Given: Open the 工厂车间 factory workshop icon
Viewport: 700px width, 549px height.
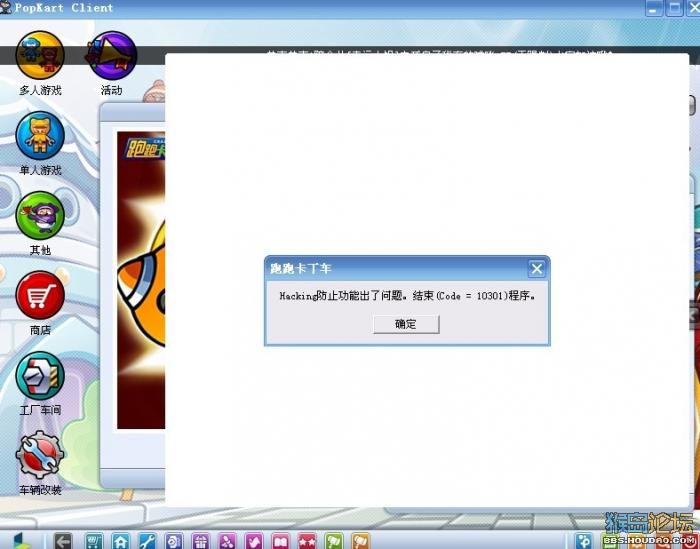Looking at the screenshot, I should tap(40, 375).
